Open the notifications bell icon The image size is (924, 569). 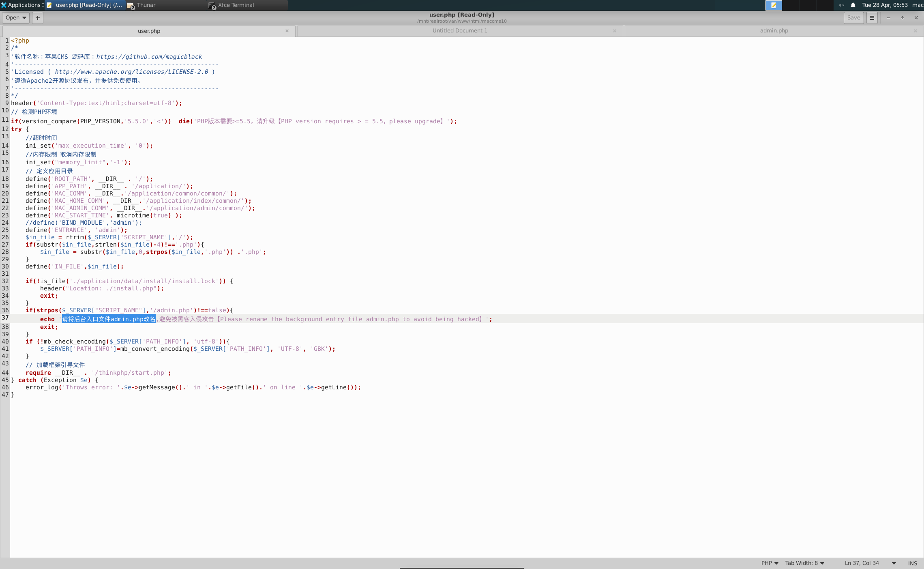[x=853, y=5]
